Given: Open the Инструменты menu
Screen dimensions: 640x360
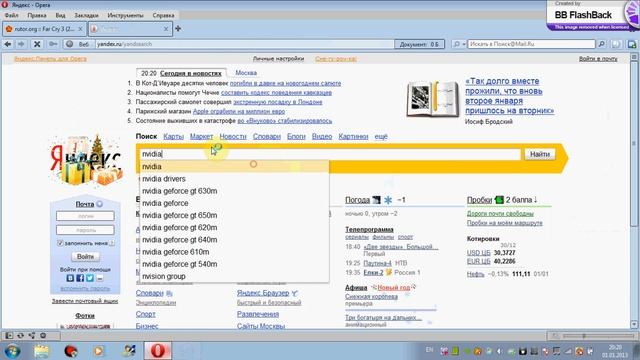Looking at the screenshot, I should coord(125,15).
